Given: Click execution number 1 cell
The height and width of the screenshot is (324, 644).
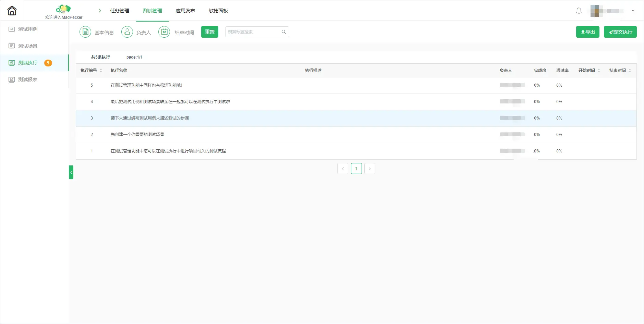Looking at the screenshot, I should click(x=92, y=151).
